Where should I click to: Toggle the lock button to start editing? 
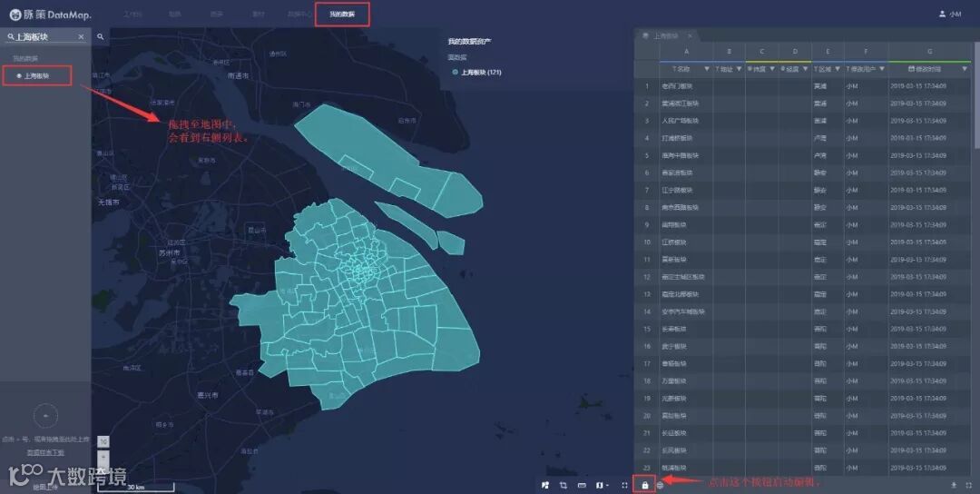(x=645, y=485)
